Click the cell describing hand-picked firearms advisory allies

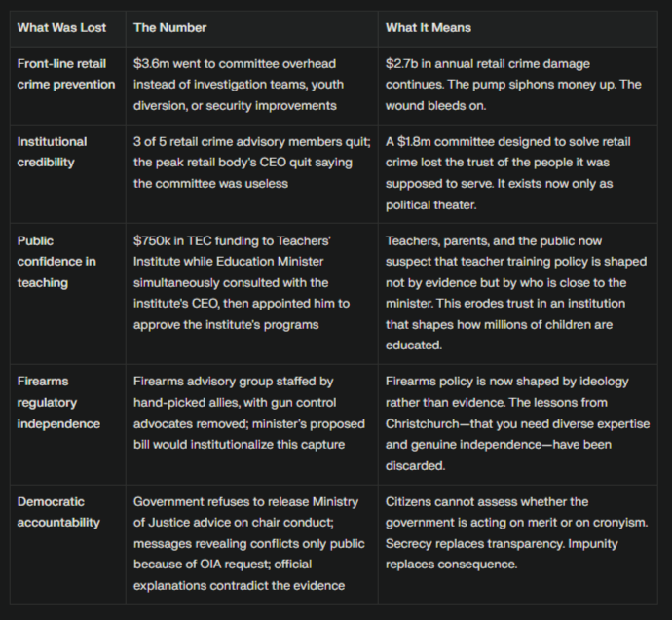(x=249, y=413)
